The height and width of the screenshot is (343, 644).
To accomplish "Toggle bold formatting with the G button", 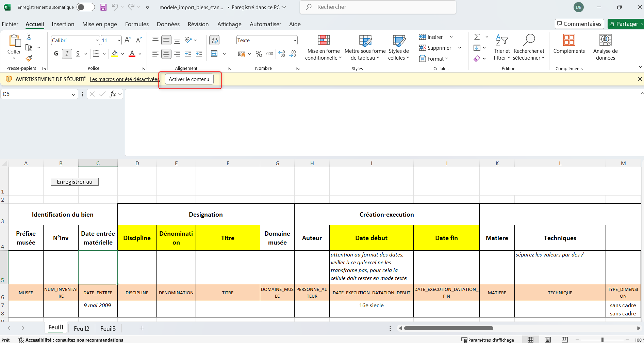I will click(x=56, y=54).
